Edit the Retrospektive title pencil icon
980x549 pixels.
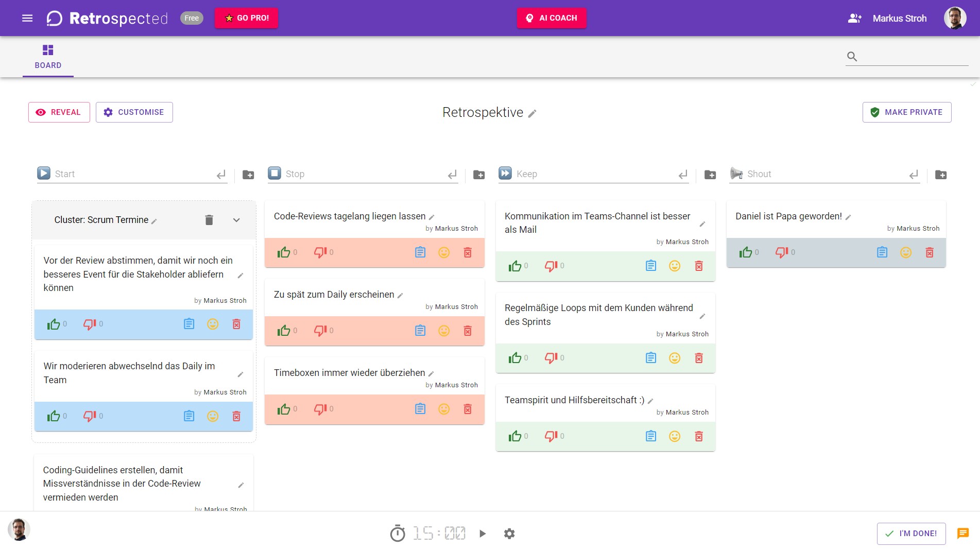(532, 113)
